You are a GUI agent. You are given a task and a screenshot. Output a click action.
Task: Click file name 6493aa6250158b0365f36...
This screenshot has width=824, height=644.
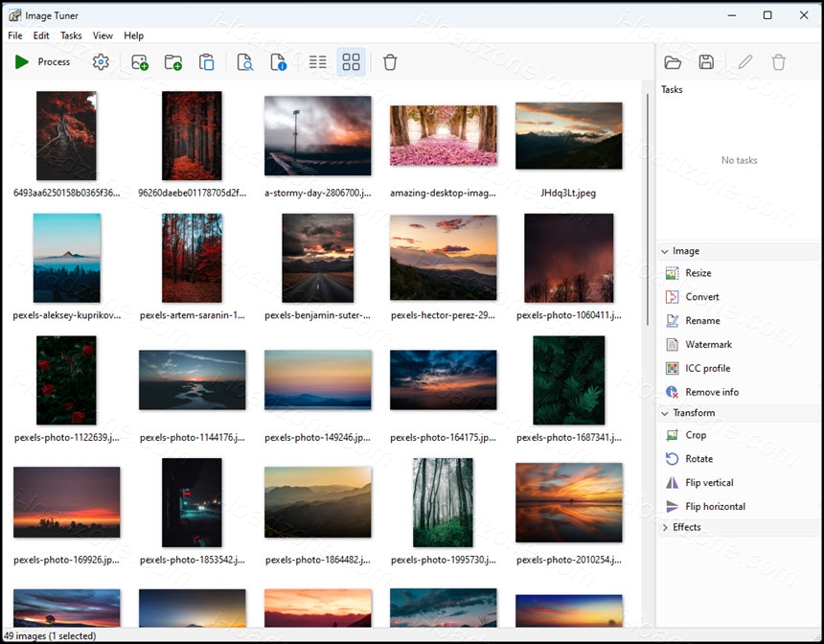pos(67,193)
